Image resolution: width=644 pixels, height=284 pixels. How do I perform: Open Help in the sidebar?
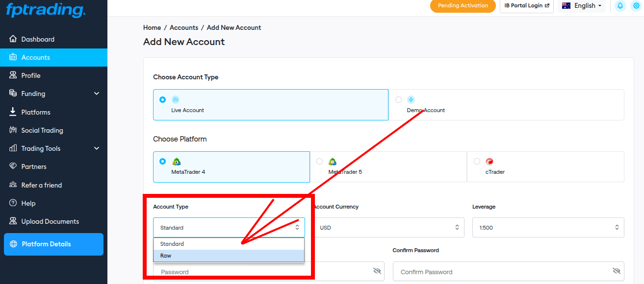pos(53,203)
